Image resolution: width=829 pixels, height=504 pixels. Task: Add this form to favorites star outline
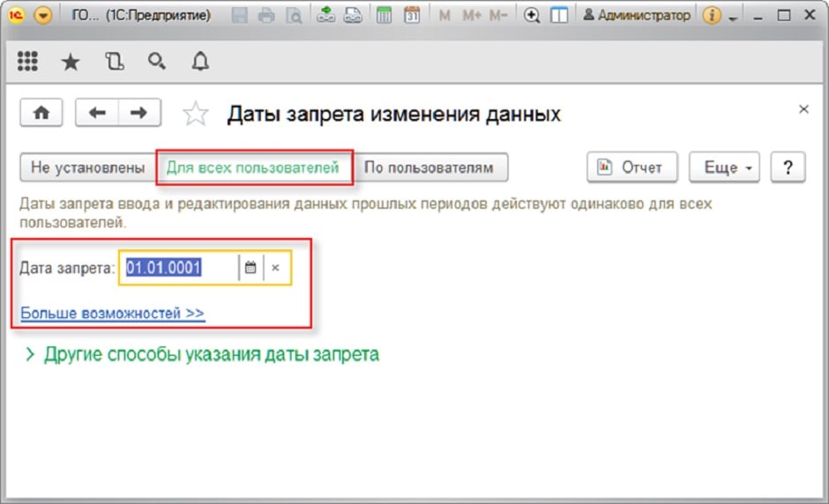pyautogui.click(x=195, y=114)
